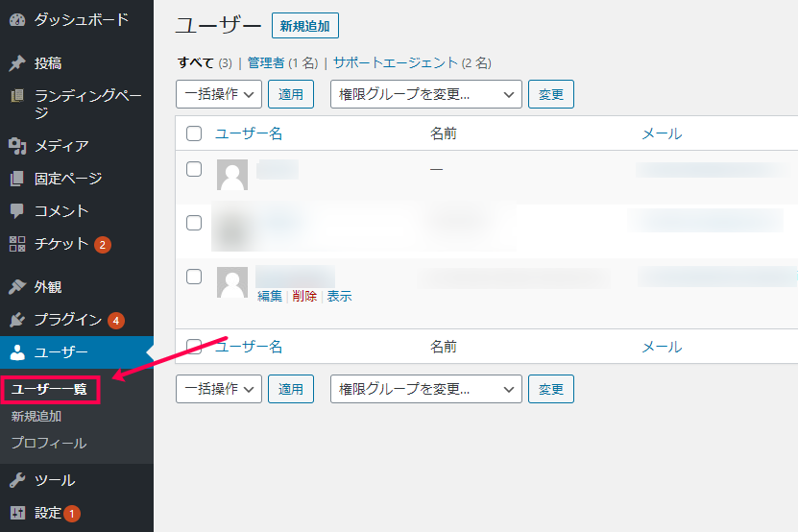The width and height of the screenshot is (798, 532).
Task: Click the ユーザー person icon in sidebar
Action: tap(17, 352)
